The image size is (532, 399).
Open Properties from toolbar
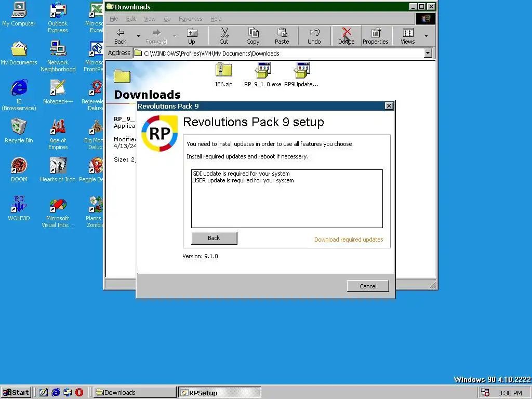375,36
